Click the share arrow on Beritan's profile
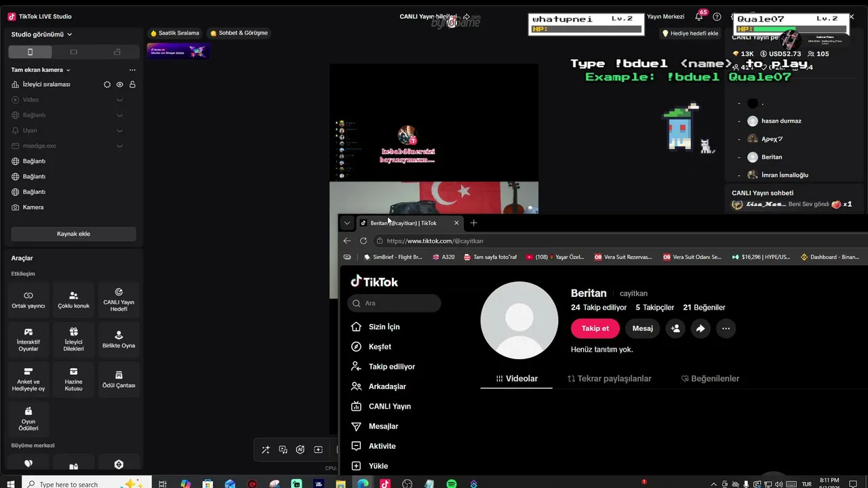 [x=701, y=328]
